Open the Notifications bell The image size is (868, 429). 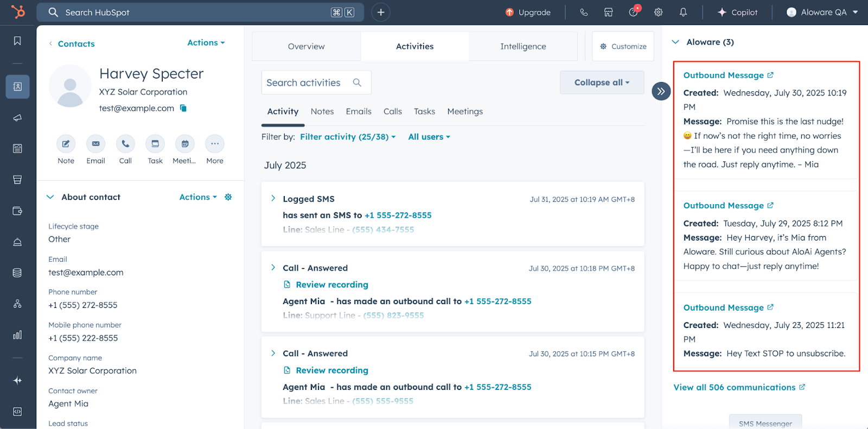pyautogui.click(x=683, y=12)
